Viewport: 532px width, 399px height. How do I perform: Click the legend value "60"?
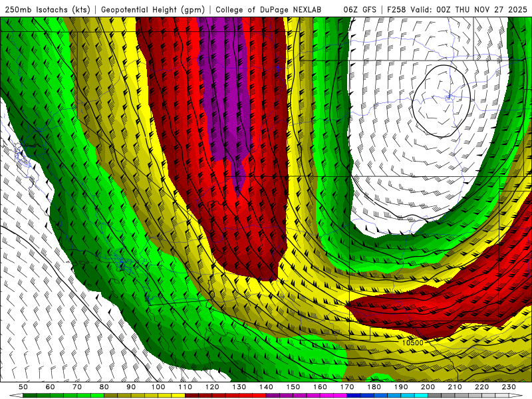pos(51,387)
